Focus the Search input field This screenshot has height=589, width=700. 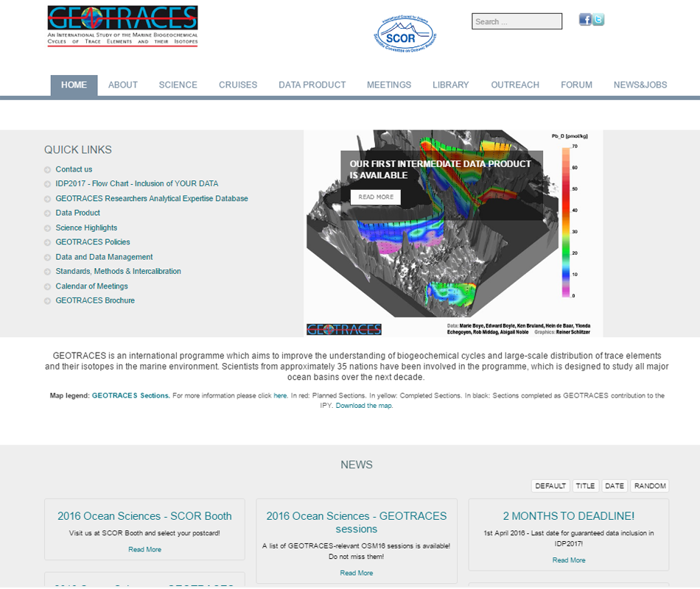(517, 21)
